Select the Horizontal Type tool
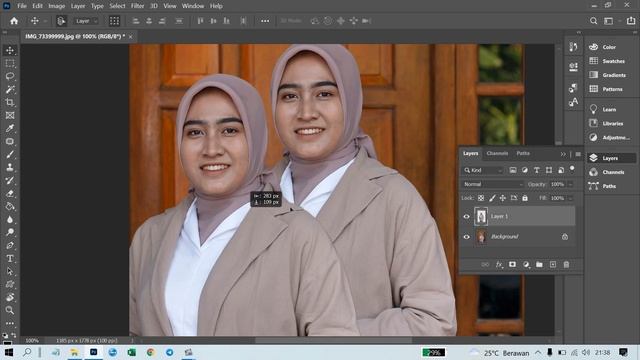This screenshot has width=640, height=360. 10,258
